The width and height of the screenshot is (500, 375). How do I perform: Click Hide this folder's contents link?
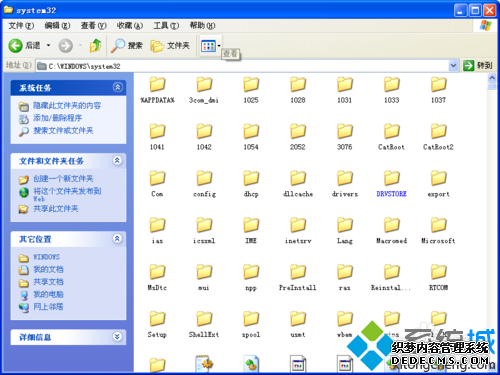point(67,106)
